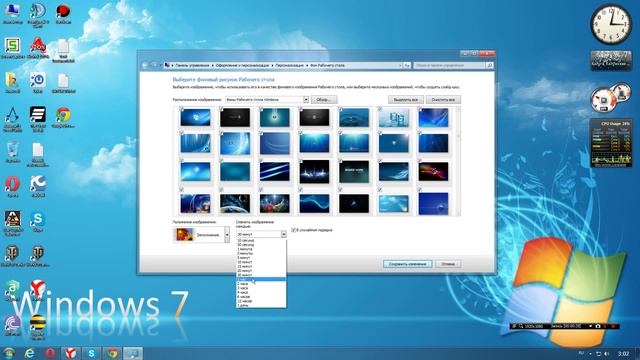Click inside the Control Panel search field
Image resolution: width=640 pixels, height=360 pixels.
pyautogui.click(x=450, y=65)
